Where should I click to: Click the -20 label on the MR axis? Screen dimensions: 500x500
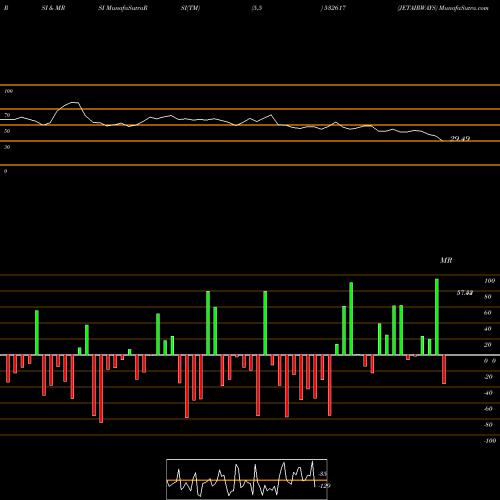coord(488,377)
